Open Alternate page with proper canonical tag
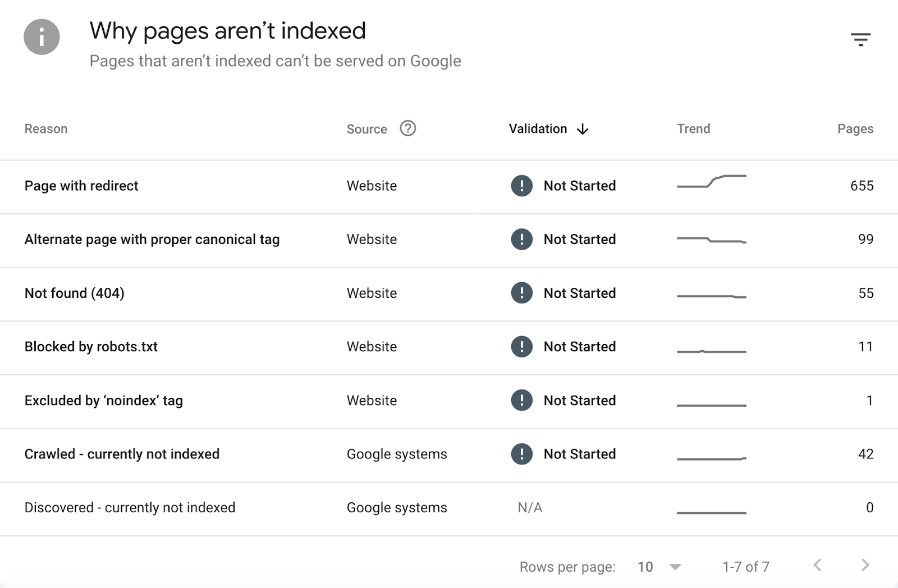The image size is (898, 588). pyautogui.click(x=152, y=240)
